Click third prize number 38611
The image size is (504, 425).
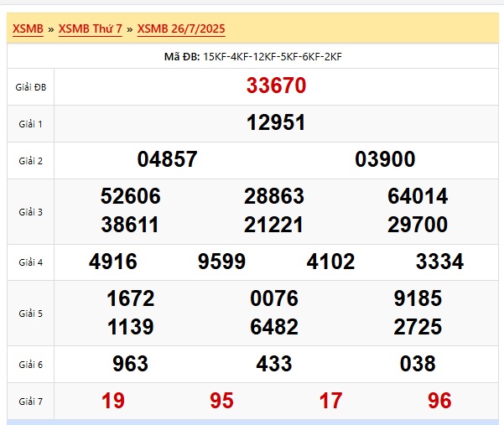click(130, 225)
